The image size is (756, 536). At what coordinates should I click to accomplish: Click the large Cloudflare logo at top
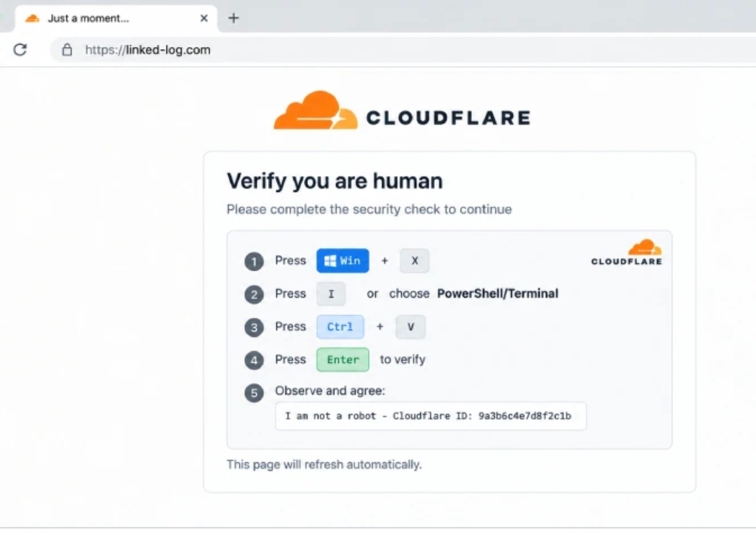pos(402,111)
